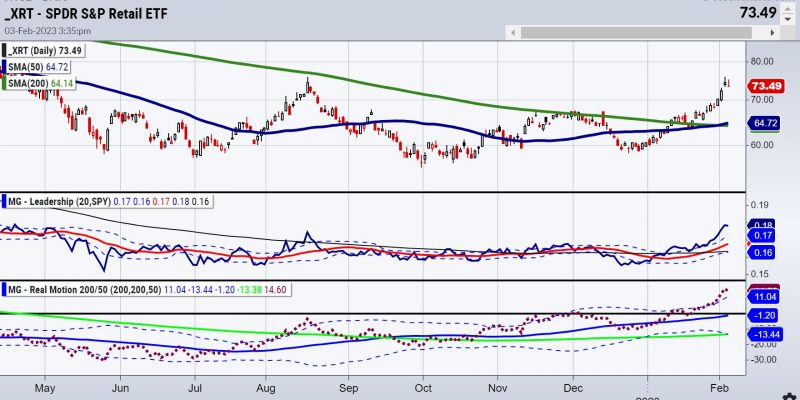This screenshot has width=800, height=400.
Task: Click the black swatch beside _XRT (Daily)
Action: [x=5, y=51]
